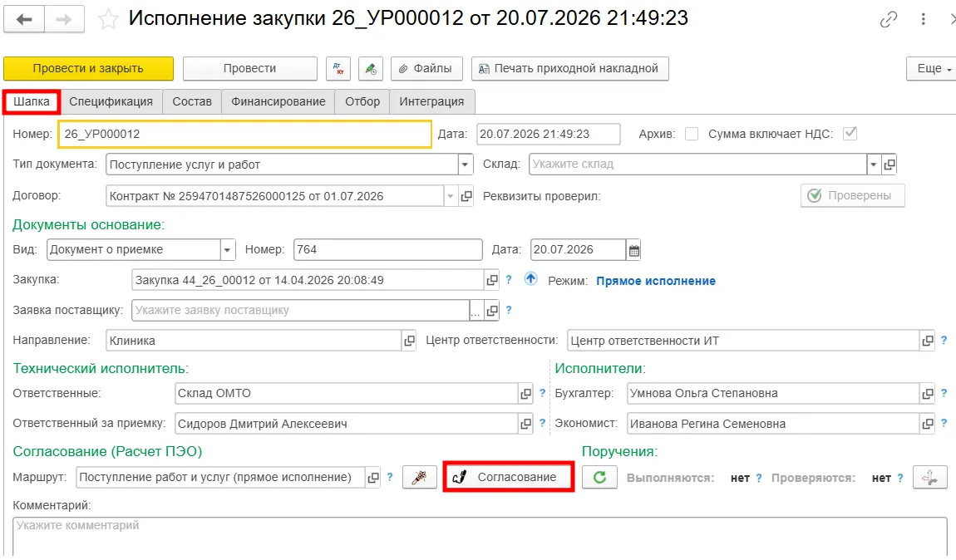Show help for Центр ответственности field
Screen dimensions: 956x560
point(944,340)
